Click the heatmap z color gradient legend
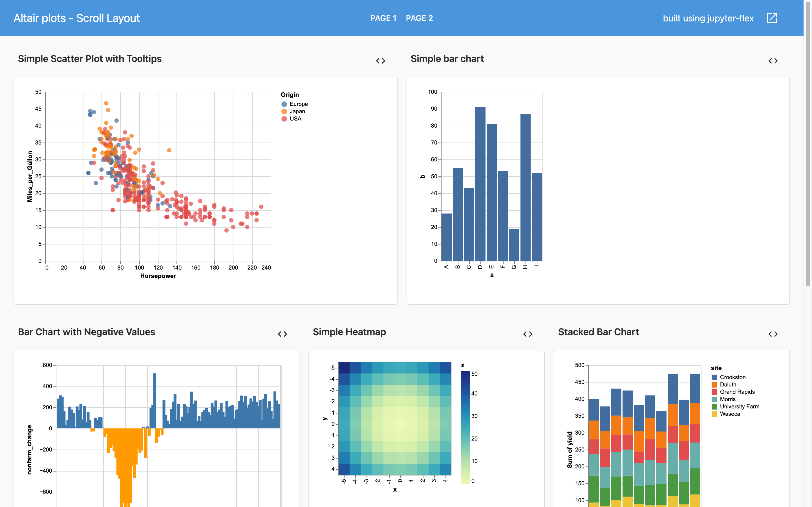Image resolution: width=812 pixels, height=507 pixels. 466,427
